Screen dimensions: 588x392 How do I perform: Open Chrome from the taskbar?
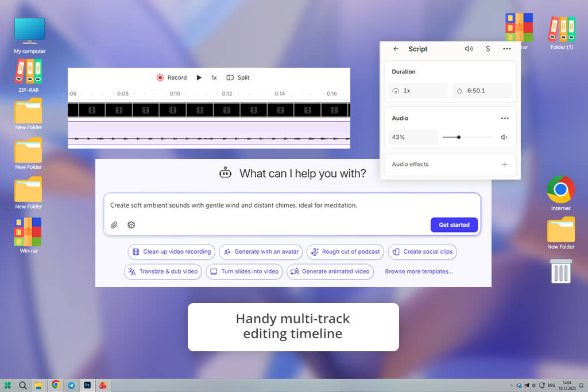[x=56, y=385]
